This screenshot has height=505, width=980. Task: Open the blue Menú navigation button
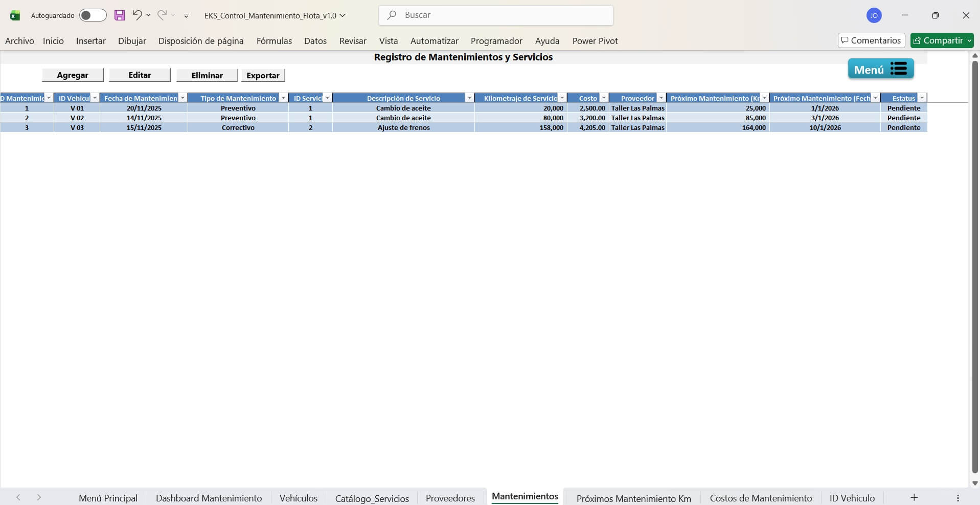point(880,69)
